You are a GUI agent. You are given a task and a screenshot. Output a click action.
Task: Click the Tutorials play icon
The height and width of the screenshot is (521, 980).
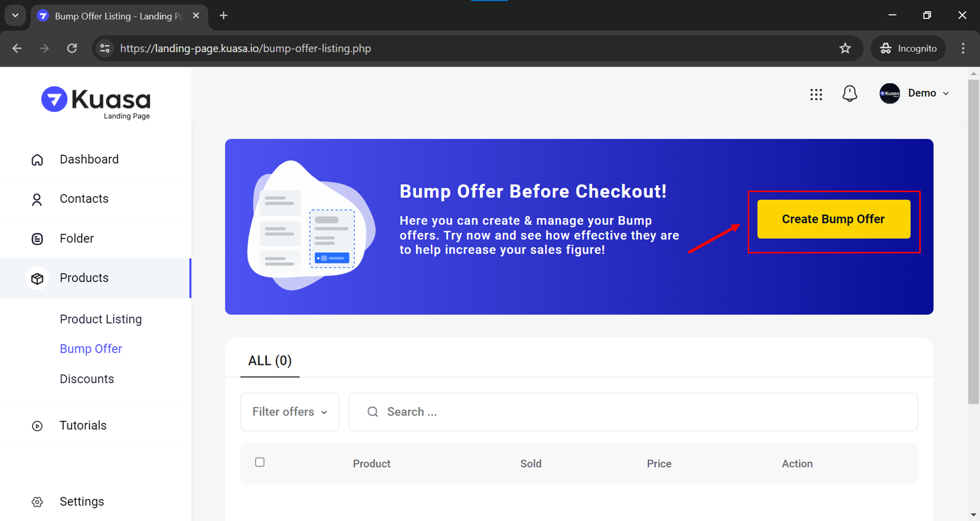37,426
